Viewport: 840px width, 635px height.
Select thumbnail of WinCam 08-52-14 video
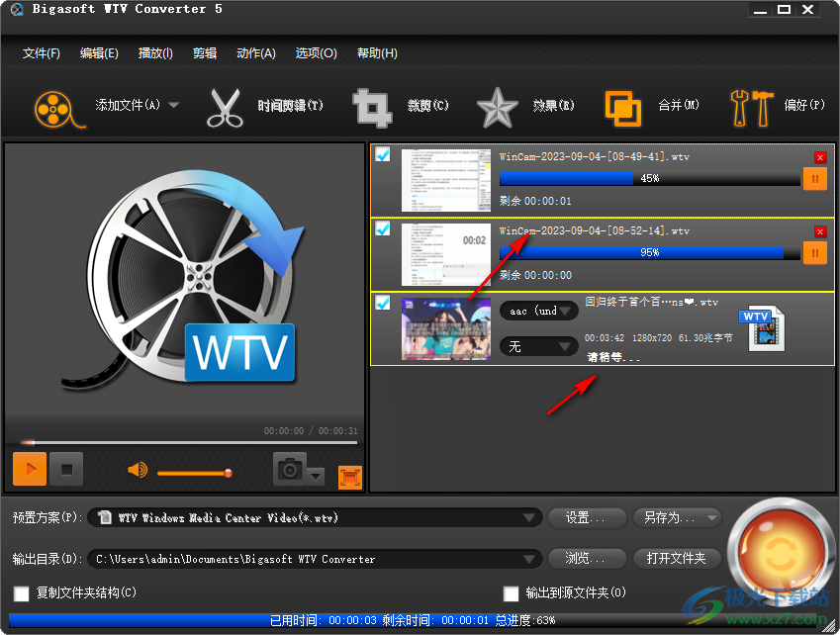(x=445, y=254)
